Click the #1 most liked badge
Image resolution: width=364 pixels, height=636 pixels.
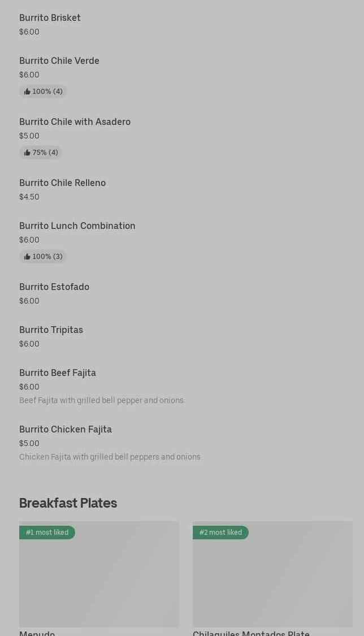(x=47, y=533)
